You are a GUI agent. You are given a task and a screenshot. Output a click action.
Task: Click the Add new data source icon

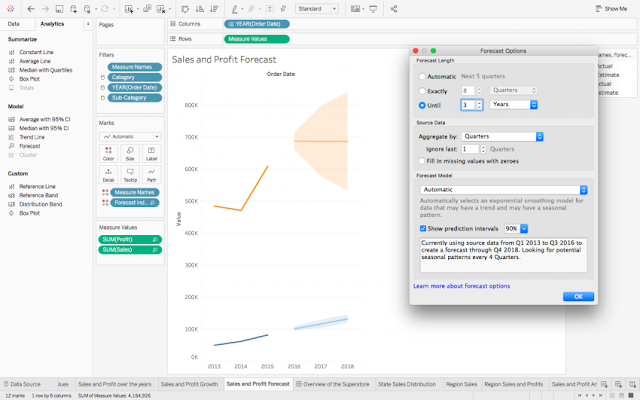[73, 9]
